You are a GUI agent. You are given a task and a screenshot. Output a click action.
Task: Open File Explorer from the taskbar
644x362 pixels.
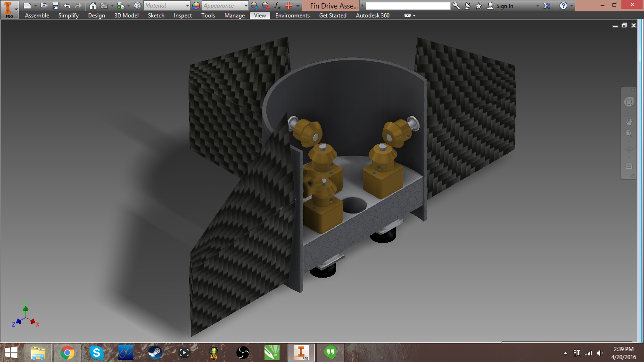tap(38, 352)
